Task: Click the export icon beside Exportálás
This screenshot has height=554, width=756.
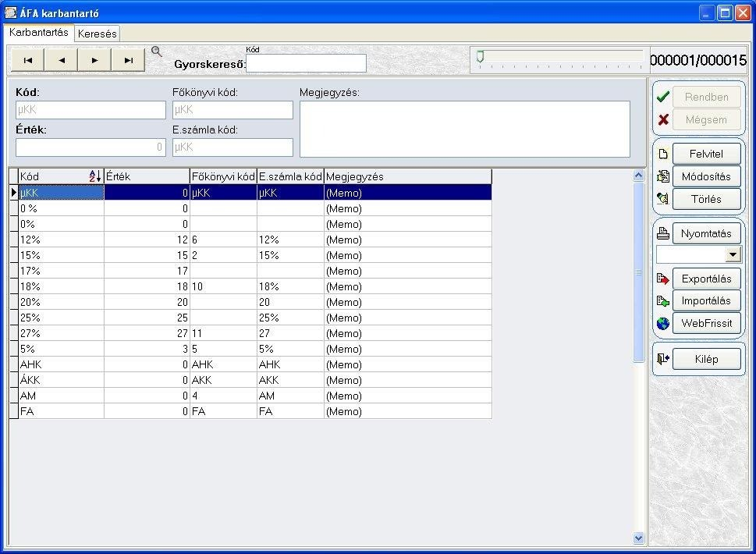Action: 663,279
